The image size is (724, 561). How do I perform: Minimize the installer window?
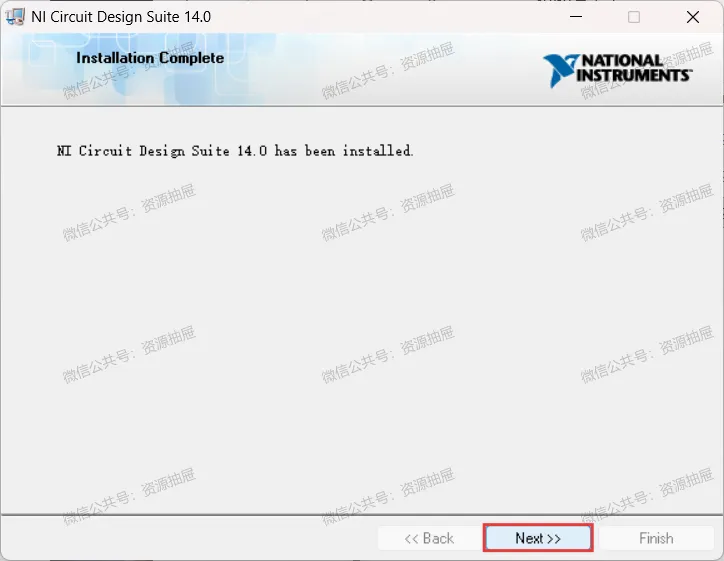point(576,17)
